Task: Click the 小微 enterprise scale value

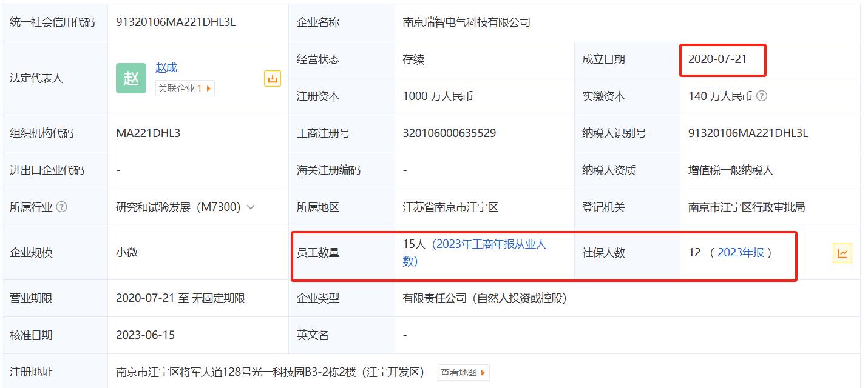Action: pyautogui.click(x=127, y=253)
